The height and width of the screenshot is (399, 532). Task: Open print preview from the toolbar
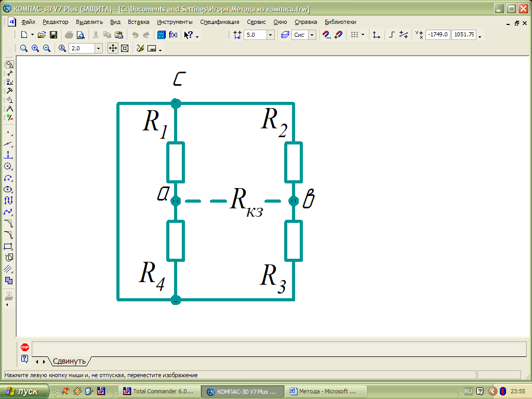click(x=81, y=35)
